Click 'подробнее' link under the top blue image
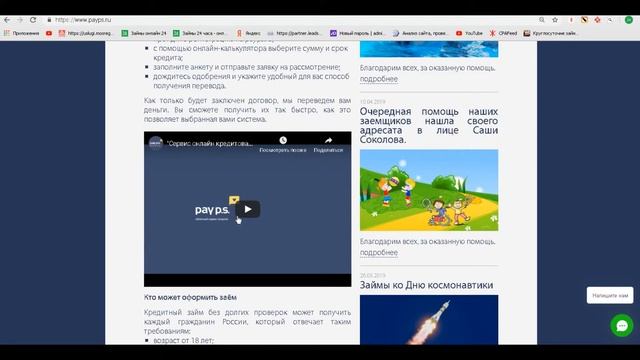The width and height of the screenshot is (640, 360). (379, 79)
